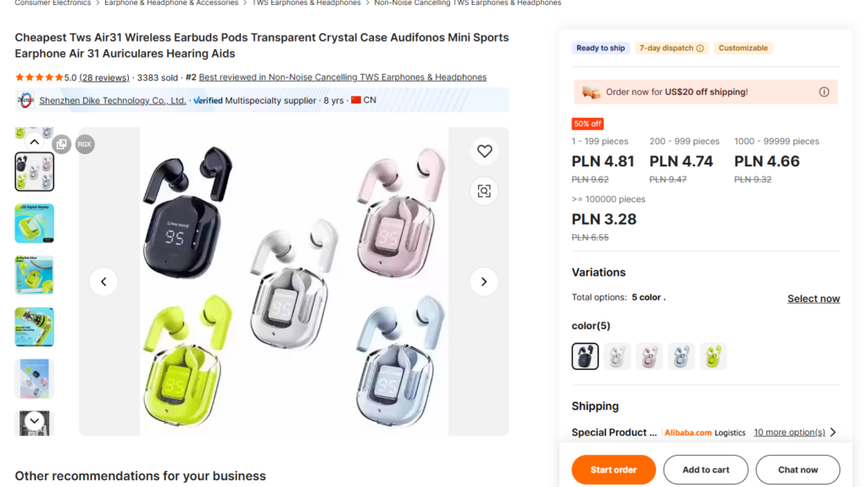The image size is (868, 487).
Task: Open the image gallery icon above the photo
Action: click(x=61, y=144)
